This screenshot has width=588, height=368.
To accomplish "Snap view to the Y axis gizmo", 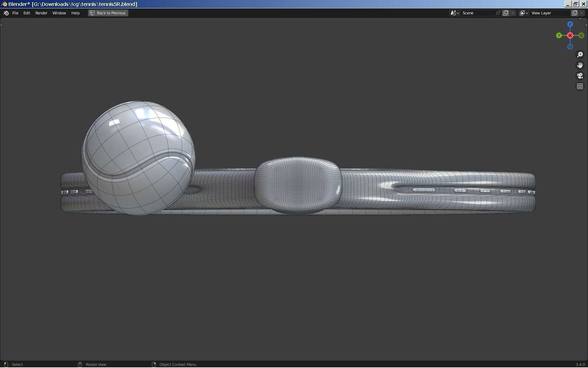I will point(559,35).
